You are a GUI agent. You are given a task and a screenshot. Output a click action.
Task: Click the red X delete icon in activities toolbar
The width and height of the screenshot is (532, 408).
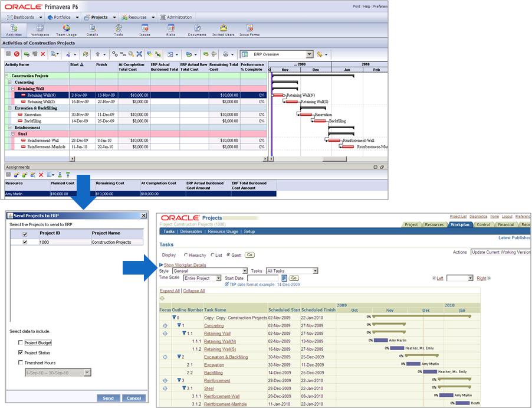(42, 54)
